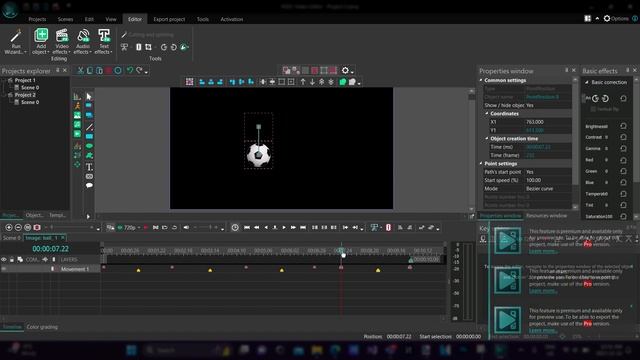This screenshot has width=640, height=360.
Task: Open the Run Wizard tool
Action: 16,41
